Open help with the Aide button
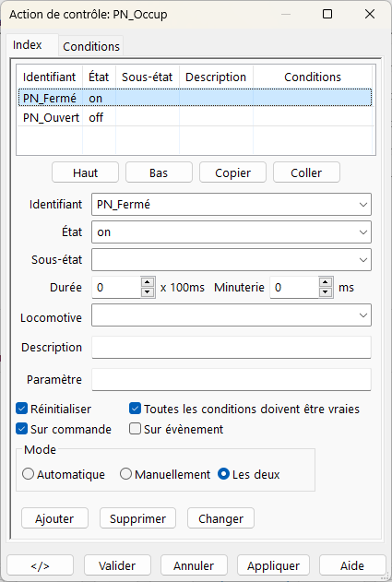Screen dimensions: 392x582 (352, 565)
